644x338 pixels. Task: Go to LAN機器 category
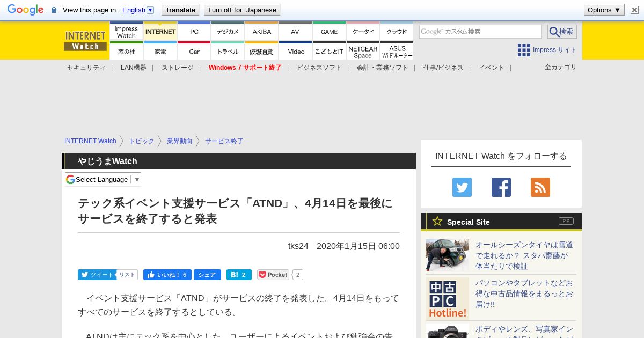[134, 68]
